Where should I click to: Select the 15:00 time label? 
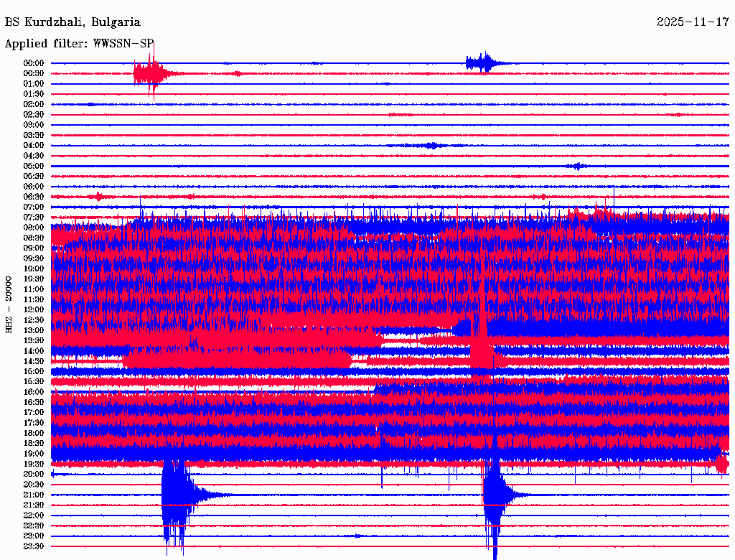pos(34,372)
